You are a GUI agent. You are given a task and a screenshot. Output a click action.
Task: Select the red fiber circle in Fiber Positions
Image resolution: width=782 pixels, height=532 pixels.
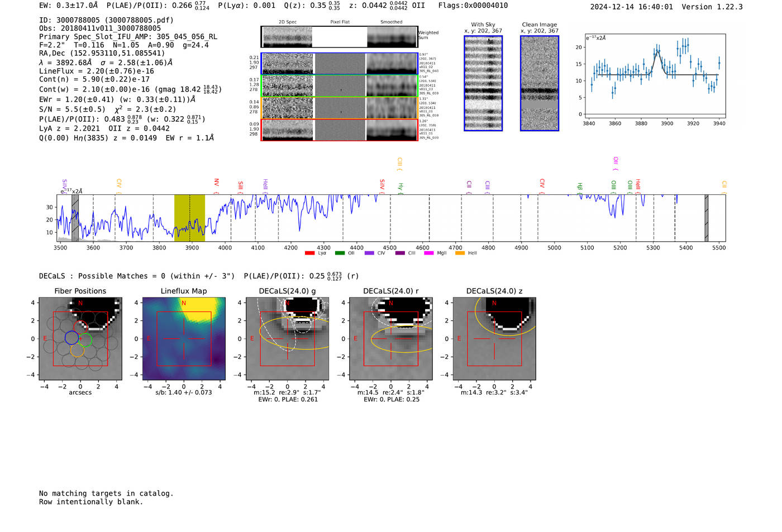click(81, 327)
